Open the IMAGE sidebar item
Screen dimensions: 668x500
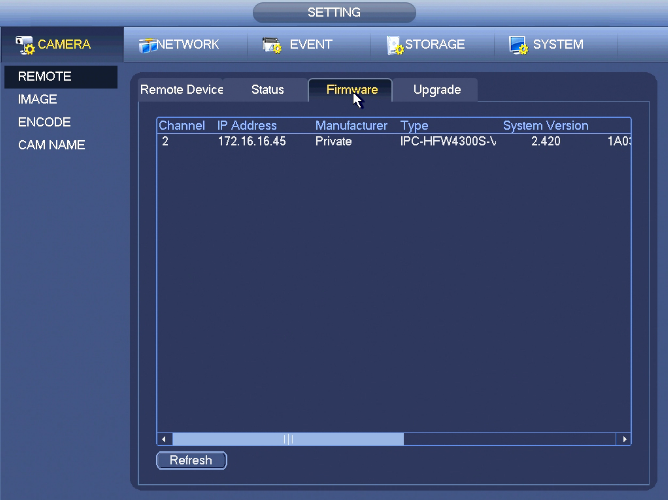tap(37, 100)
